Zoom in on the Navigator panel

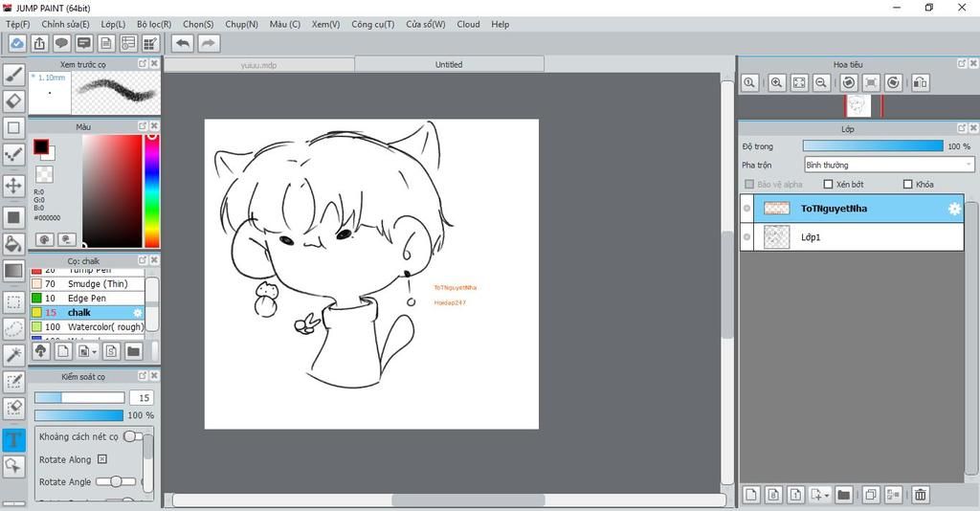click(x=776, y=82)
